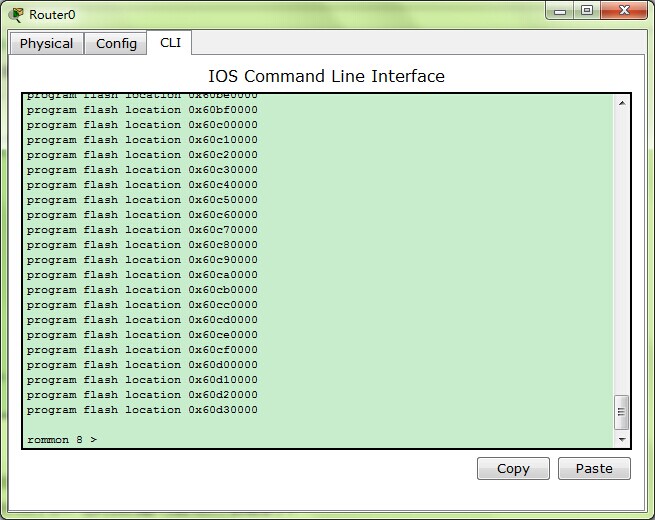Open the Config tab
Viewport: 655px width, 520px height.
[x=116, y=43]
